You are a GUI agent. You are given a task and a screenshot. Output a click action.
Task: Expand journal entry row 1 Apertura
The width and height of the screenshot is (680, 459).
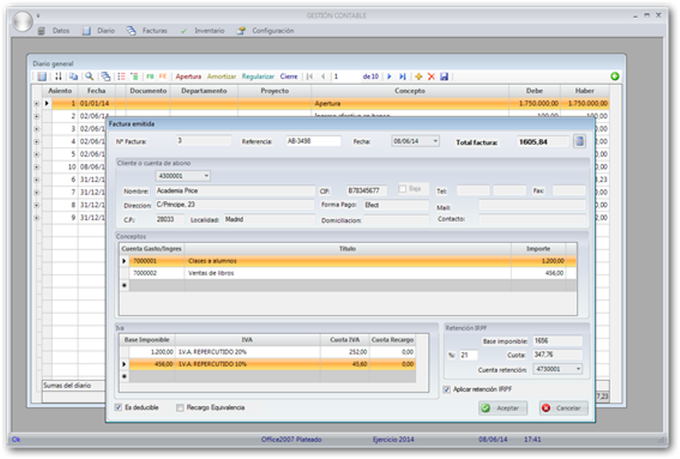[36, 104]
